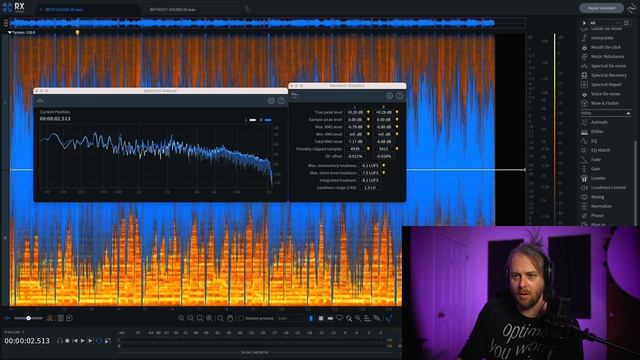Screen dimensions: 640x360
Task: Open the Voice De-noise module
Action: [605, 94]
